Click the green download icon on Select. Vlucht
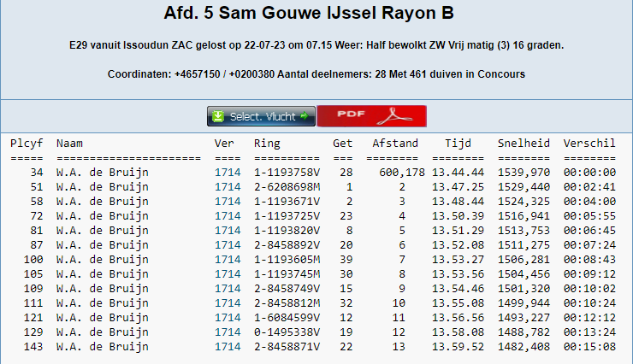This screenshot has width=633, height=364. click(219, 116)
